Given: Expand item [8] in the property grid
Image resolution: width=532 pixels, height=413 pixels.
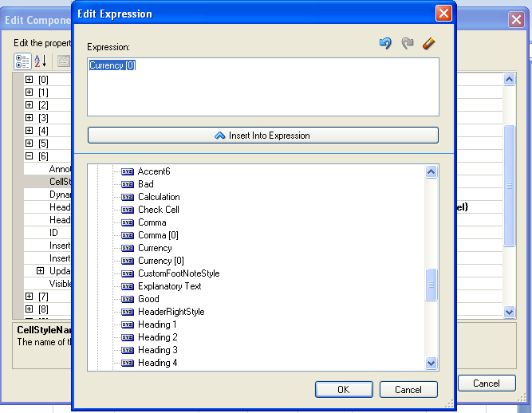Looking at the screenshot, I should (30, 309).
